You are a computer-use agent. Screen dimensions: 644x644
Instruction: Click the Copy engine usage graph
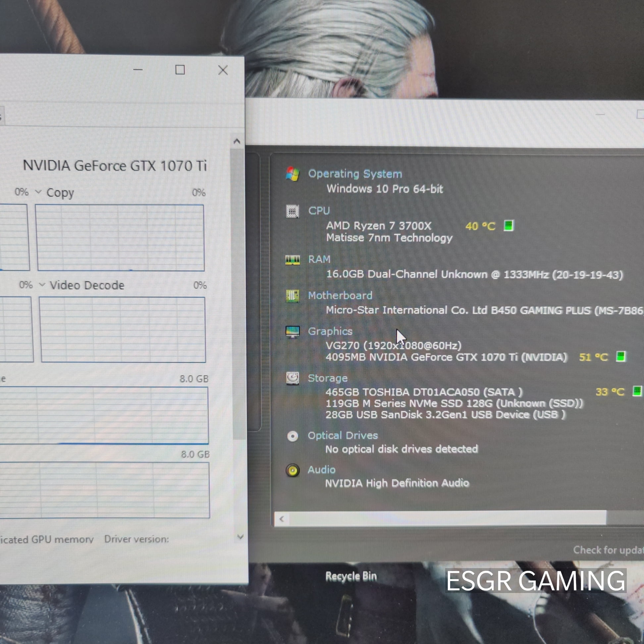(120, 238)
